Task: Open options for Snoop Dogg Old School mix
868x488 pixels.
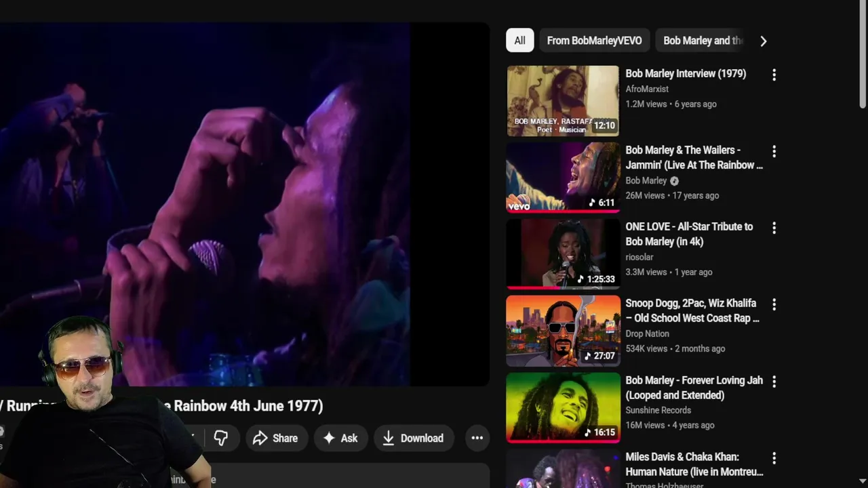Action: [x=774, y=304]
